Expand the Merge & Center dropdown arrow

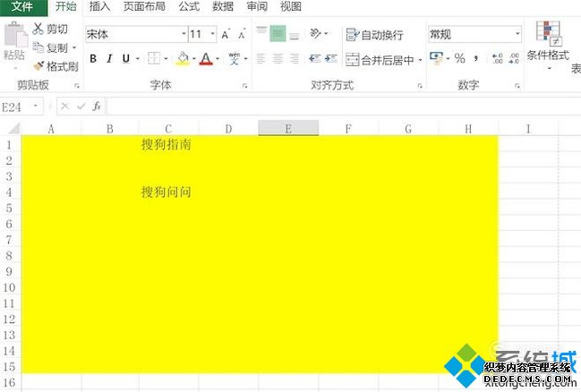(420, 60)
